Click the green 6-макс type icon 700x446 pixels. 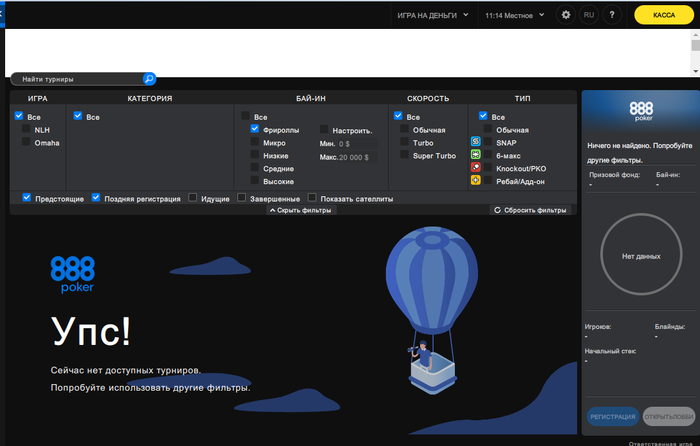click(475, 154)
